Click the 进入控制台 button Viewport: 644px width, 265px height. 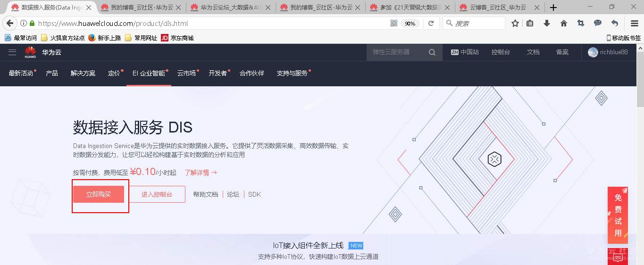(x=157, y=194)
